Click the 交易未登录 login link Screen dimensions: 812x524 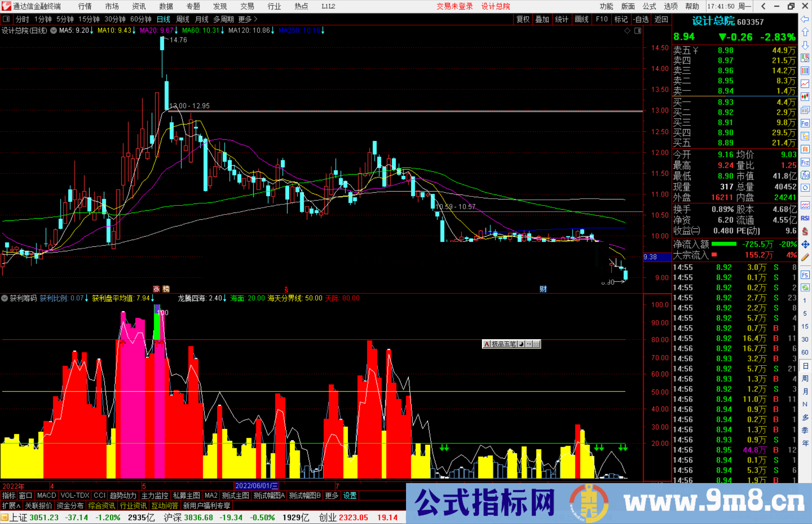click(x=454, y=6)
